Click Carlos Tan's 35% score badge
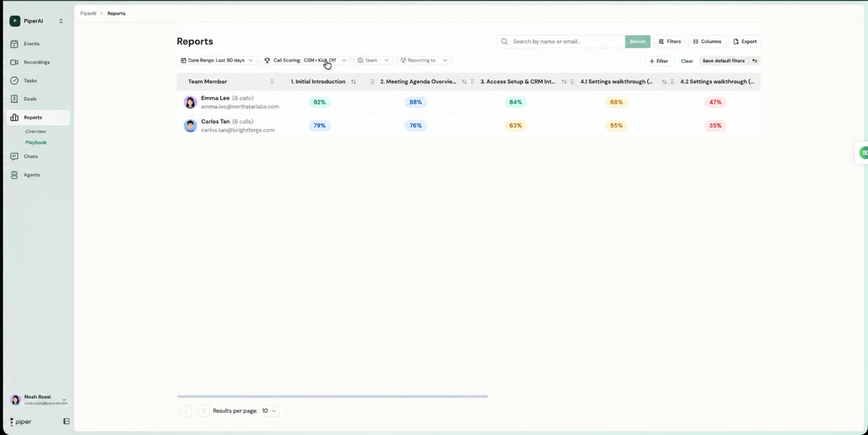This screenshot has width=868, height=435. coord(715,126)
